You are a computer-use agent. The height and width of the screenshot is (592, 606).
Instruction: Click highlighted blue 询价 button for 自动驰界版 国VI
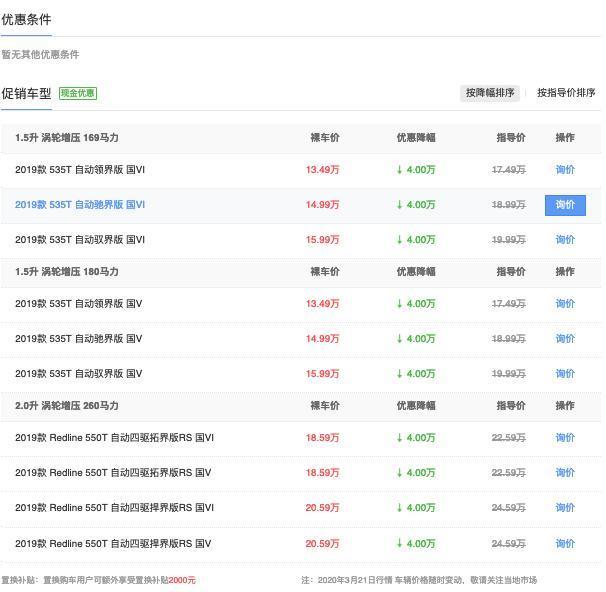[565, 205]
